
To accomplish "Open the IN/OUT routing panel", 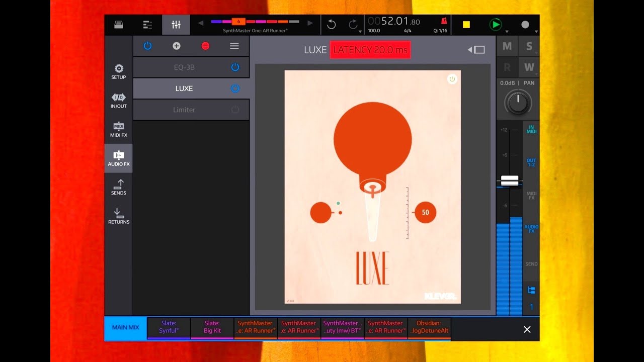I will point(119,101).
